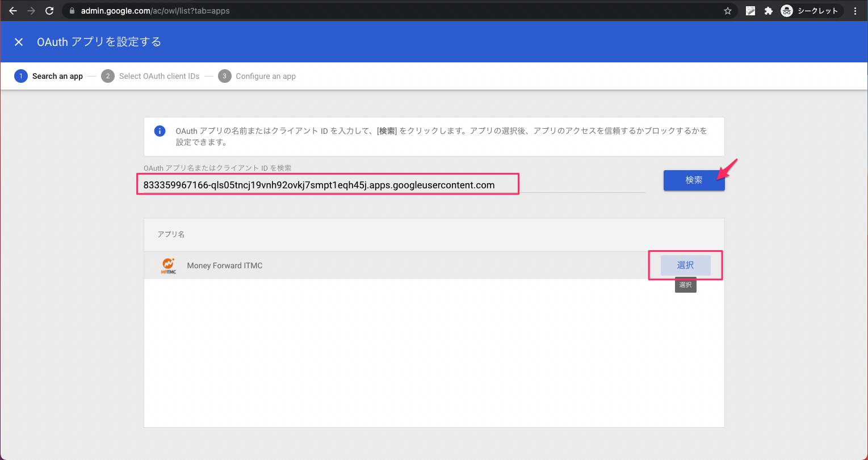Click the browser back arrow
Screen dimensions: 868x460
[x=13, y=11]
